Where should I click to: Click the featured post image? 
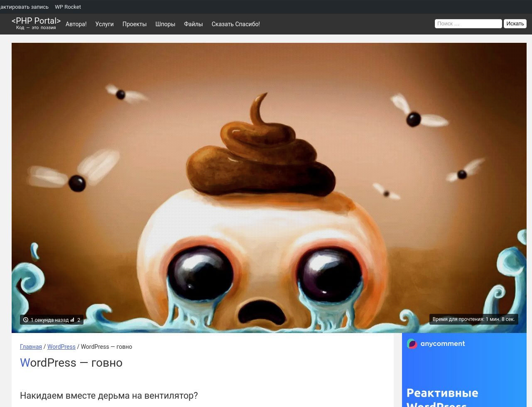(269, 188)
